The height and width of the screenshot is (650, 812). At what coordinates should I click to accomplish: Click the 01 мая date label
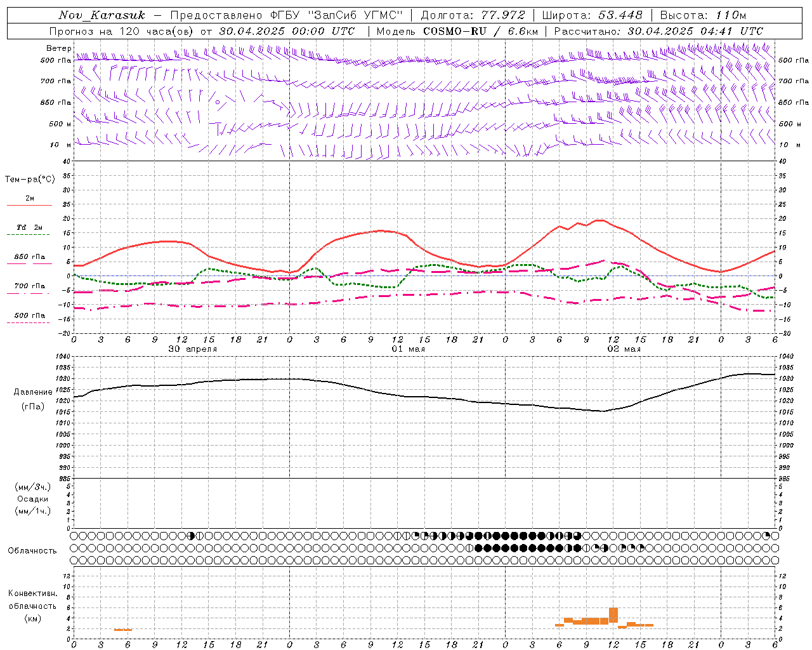pos(409,349)
